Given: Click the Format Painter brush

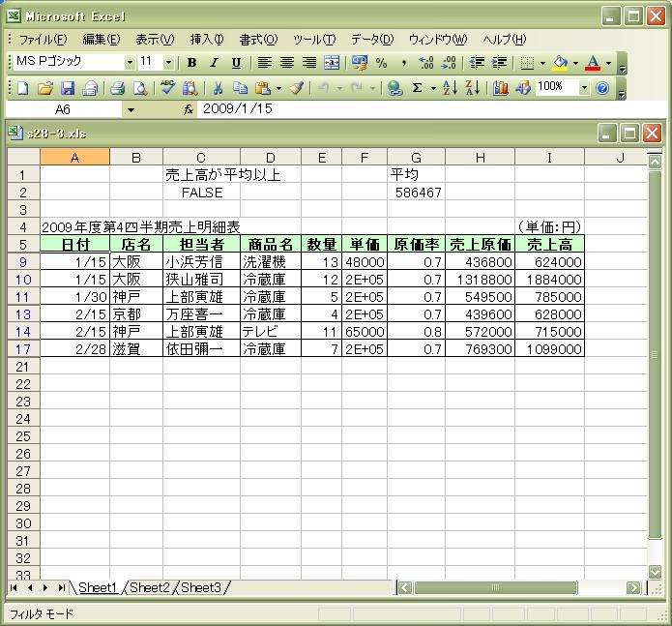Looking at the screenshot, I should click(296, 88).
